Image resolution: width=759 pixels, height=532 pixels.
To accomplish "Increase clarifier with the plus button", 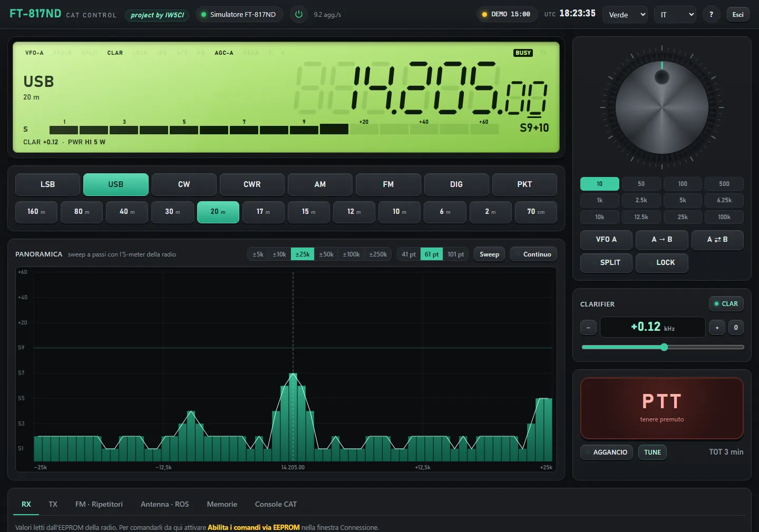I will (717, 328).
